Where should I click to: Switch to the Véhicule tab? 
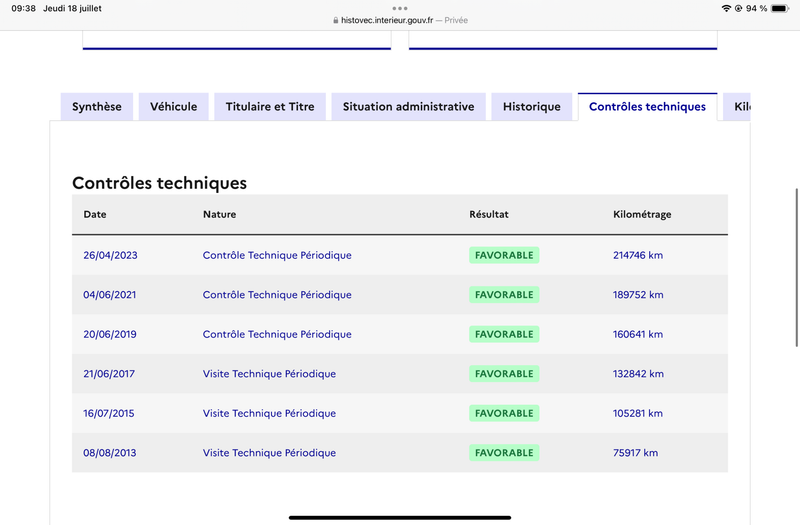[x=173, y=107]
